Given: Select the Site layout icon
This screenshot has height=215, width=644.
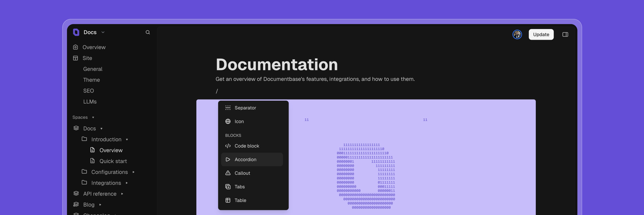Looking at the screenshot, I should 76,58.
